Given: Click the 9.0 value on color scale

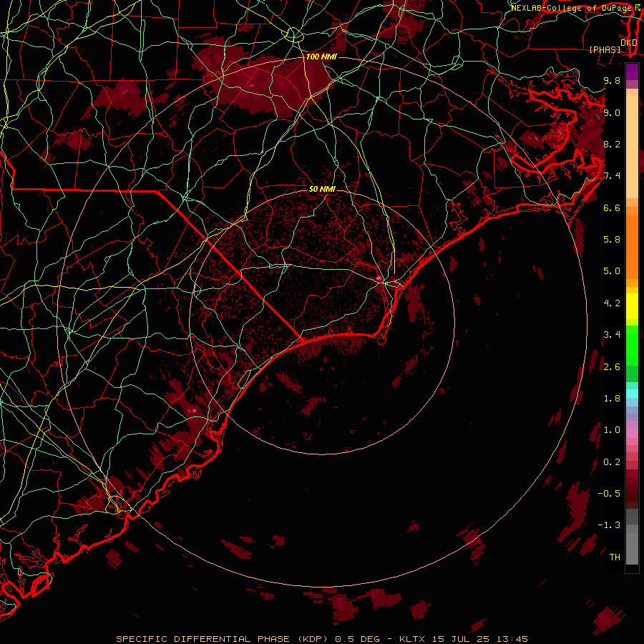Looking at the screenshot, I should click(x=612, y=112).
